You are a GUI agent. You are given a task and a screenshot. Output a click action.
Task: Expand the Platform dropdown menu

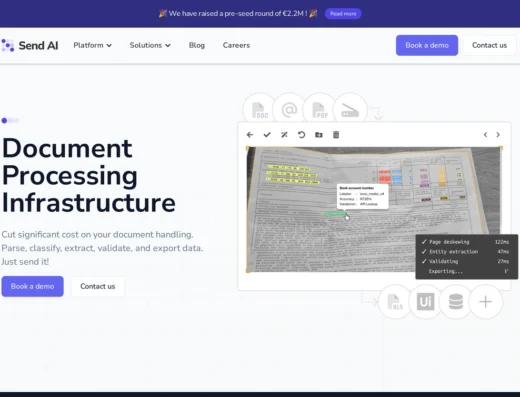click(93, 45)
